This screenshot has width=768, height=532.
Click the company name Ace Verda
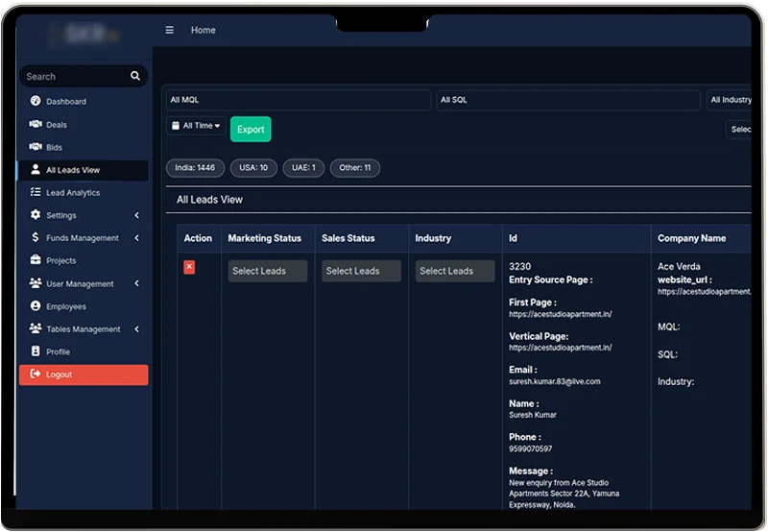click(x=679, y=267)
